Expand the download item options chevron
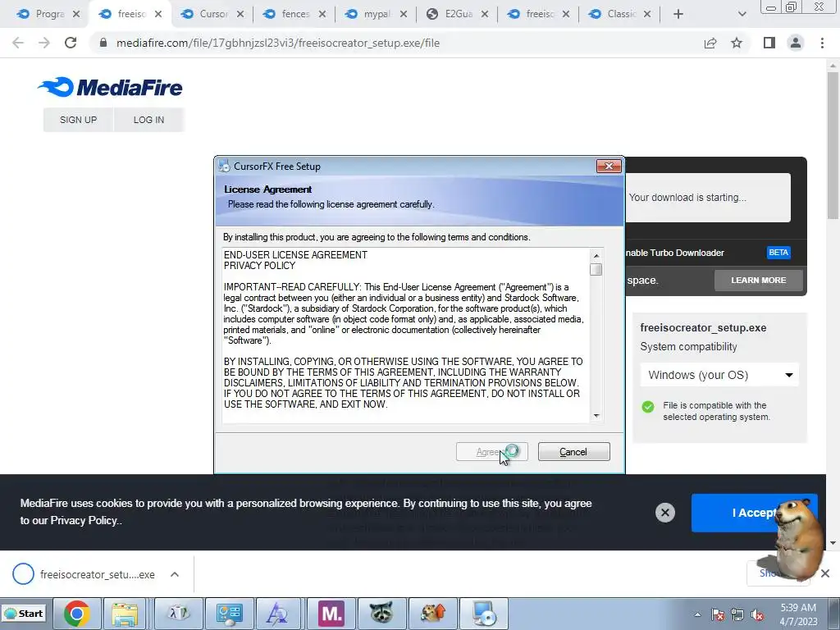Screen dimensions: 840x630 [175, 574]
